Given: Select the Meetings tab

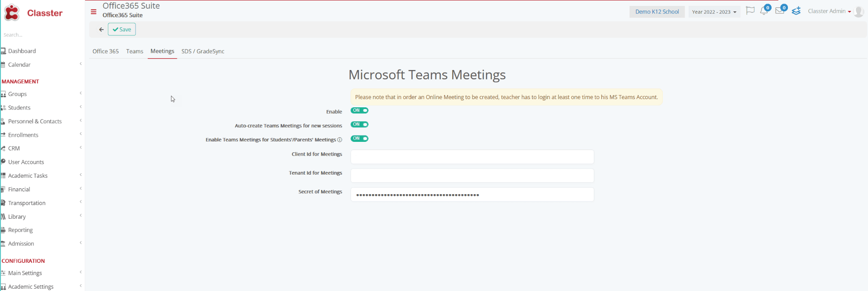Looking at the screenshot, I should (162, 51).
